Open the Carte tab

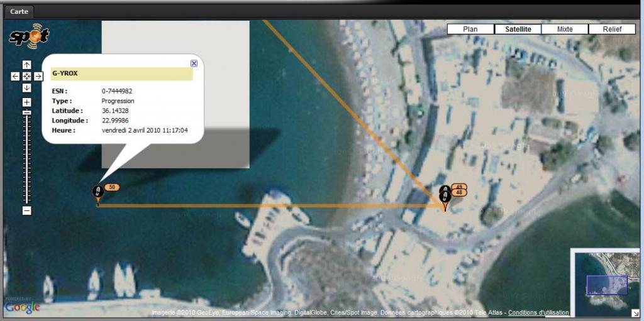[x=19, y=11]
